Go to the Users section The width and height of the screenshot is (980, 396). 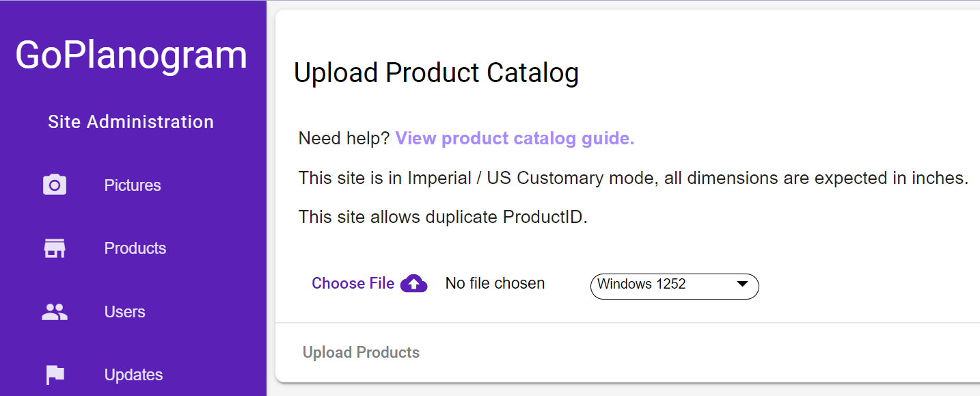coord(125,312)
